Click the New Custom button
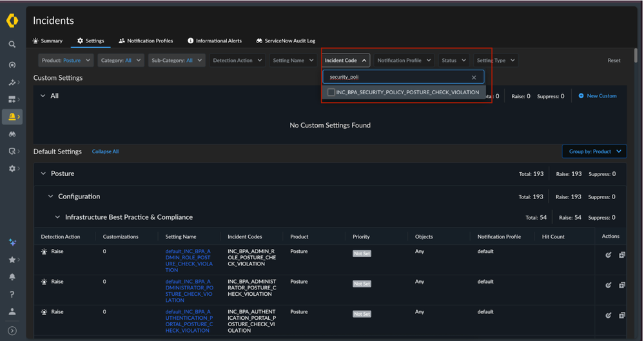The width and height of the screenshot is (644, 341). 597,96
